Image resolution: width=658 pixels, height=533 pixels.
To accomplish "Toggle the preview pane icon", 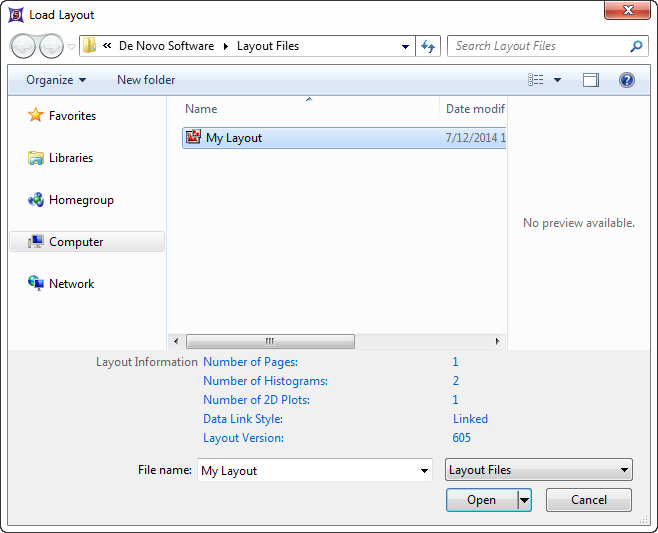I will (591, 80).
